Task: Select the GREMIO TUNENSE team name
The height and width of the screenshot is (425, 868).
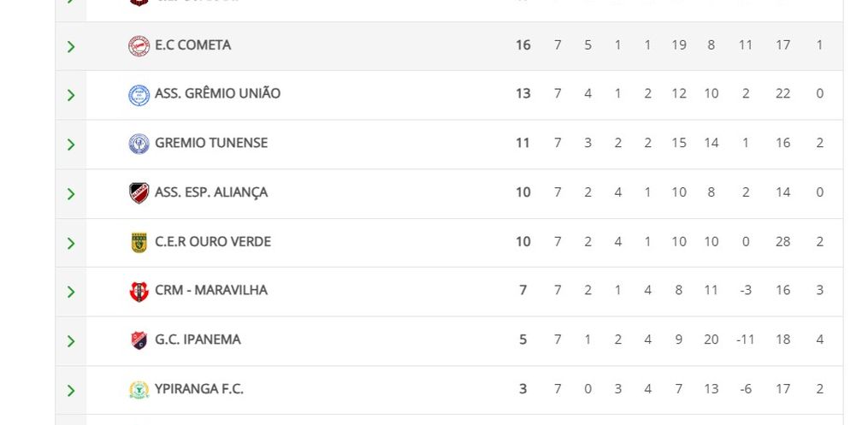Action: coord(210,143)
